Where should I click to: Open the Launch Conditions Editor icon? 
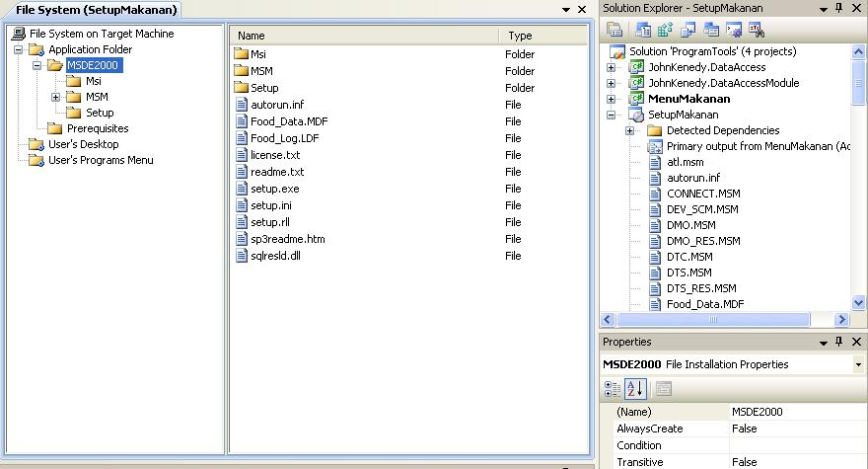(x=757, y=30)
